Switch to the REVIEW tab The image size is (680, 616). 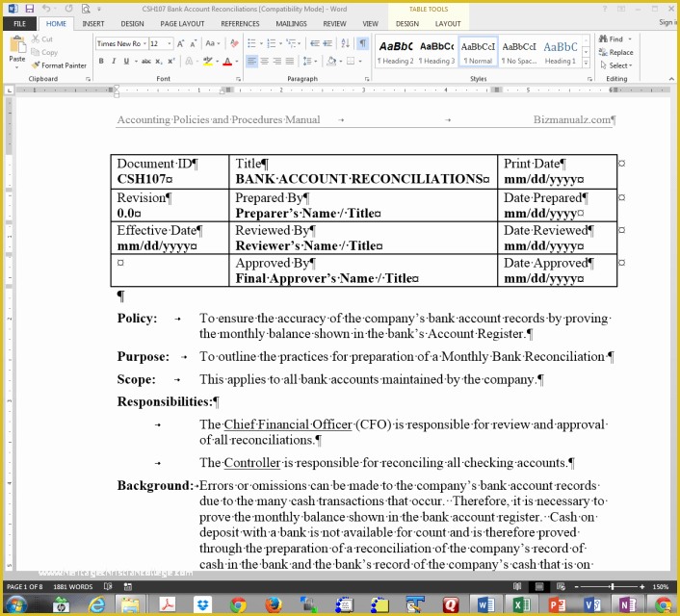pos(334,24)
